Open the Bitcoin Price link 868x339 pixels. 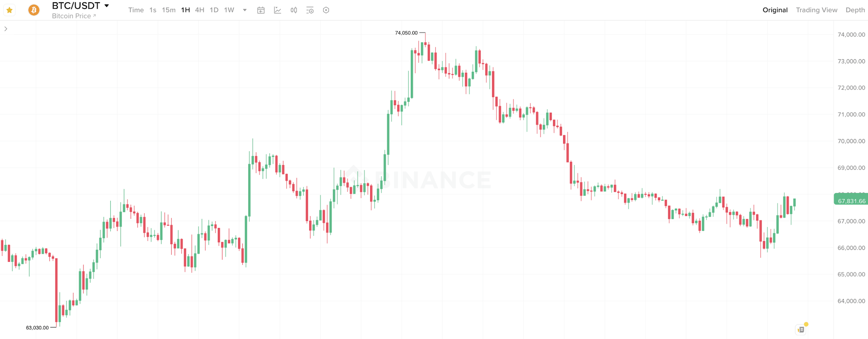74,16
